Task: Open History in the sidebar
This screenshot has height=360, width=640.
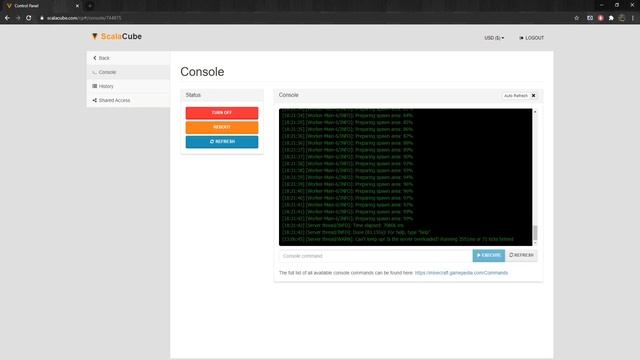Action: [128, 86]
